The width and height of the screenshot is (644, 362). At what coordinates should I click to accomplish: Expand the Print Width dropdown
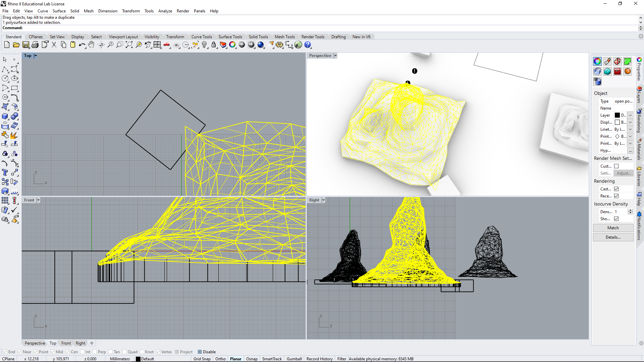[x=630, y=143]
